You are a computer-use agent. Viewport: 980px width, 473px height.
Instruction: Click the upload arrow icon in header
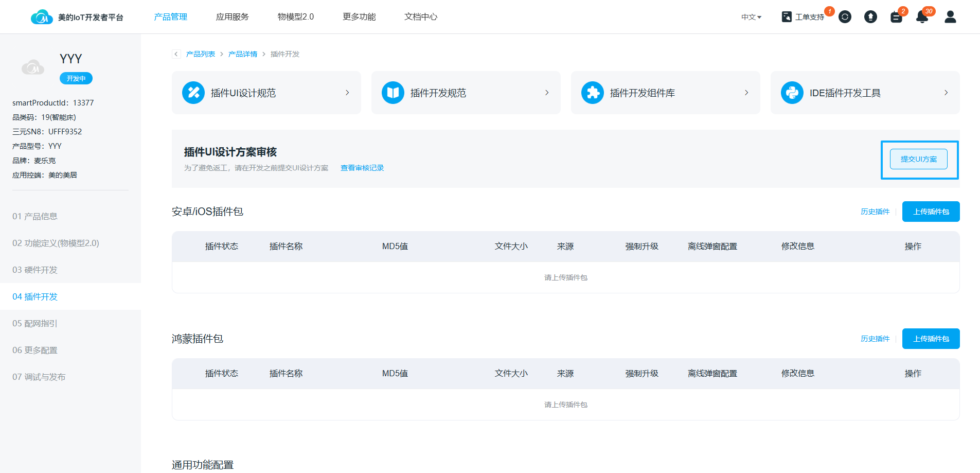(x=870, y=17)
